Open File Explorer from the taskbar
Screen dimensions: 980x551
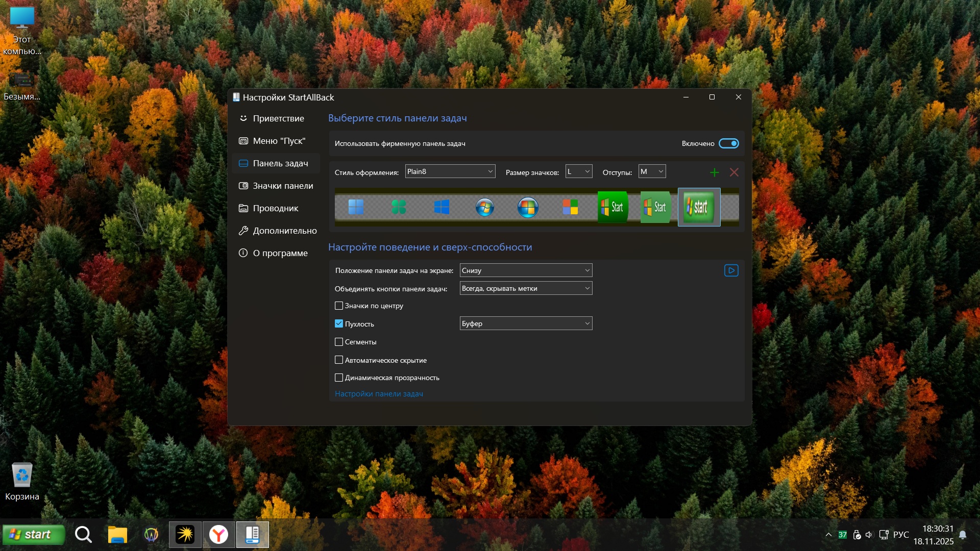117,534
